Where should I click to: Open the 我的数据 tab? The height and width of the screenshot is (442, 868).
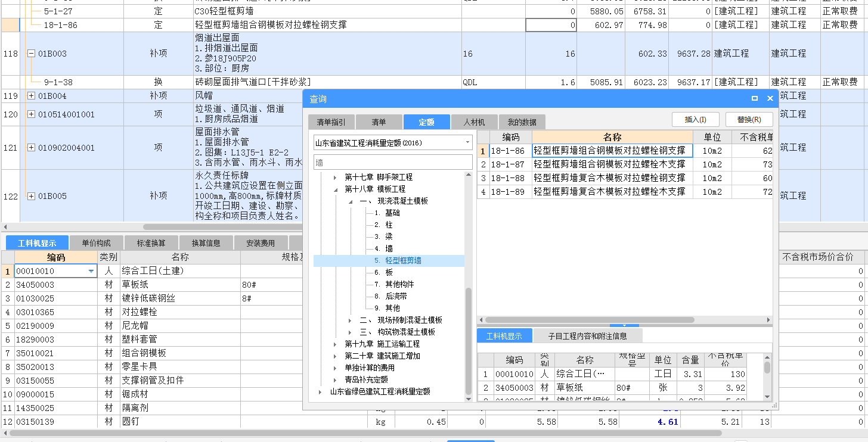[522, 122]
